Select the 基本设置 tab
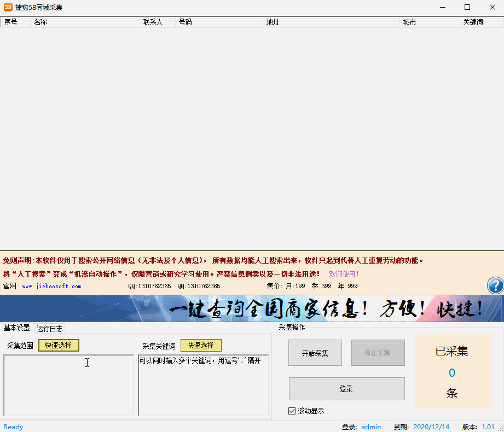 pos(17,328)
